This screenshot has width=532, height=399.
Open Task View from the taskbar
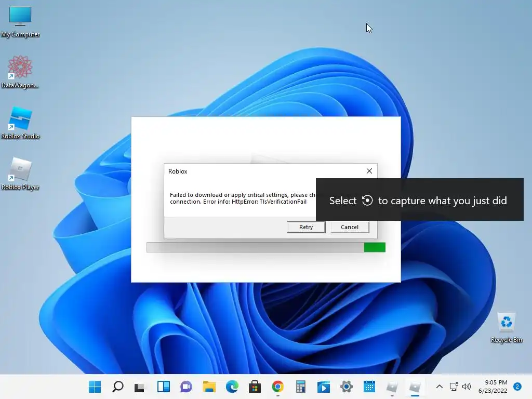click(x=139, y=387)
